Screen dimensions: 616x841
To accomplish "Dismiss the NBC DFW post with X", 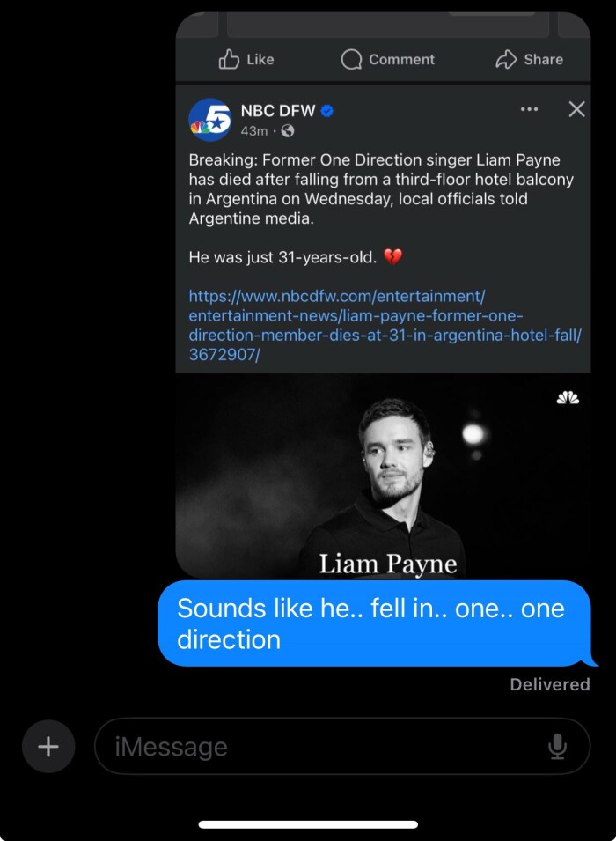I will [x=576, y=109].
